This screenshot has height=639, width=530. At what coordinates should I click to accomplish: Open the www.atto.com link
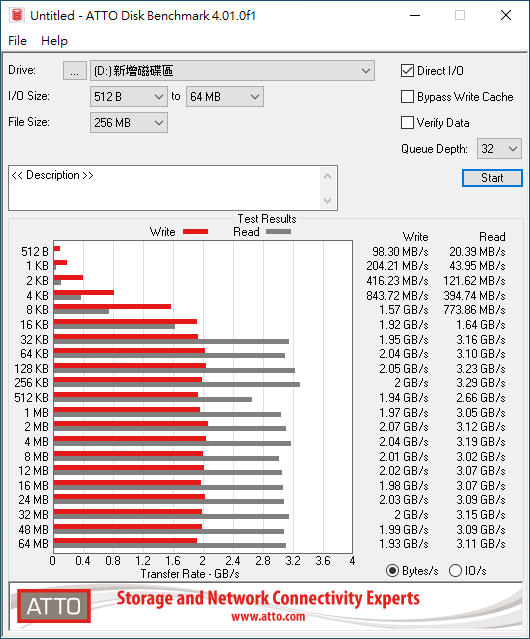tap(268, 617)
